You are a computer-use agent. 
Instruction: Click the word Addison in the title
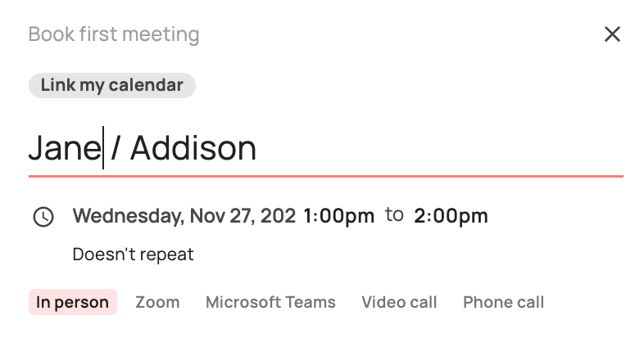coord(193,147)
